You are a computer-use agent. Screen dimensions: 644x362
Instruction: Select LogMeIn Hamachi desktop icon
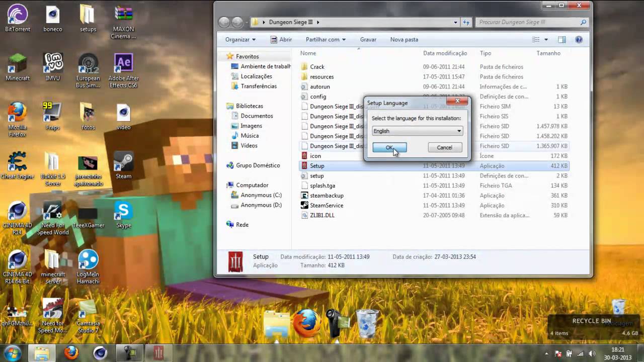pyautogui.click(x=88, y=267)
